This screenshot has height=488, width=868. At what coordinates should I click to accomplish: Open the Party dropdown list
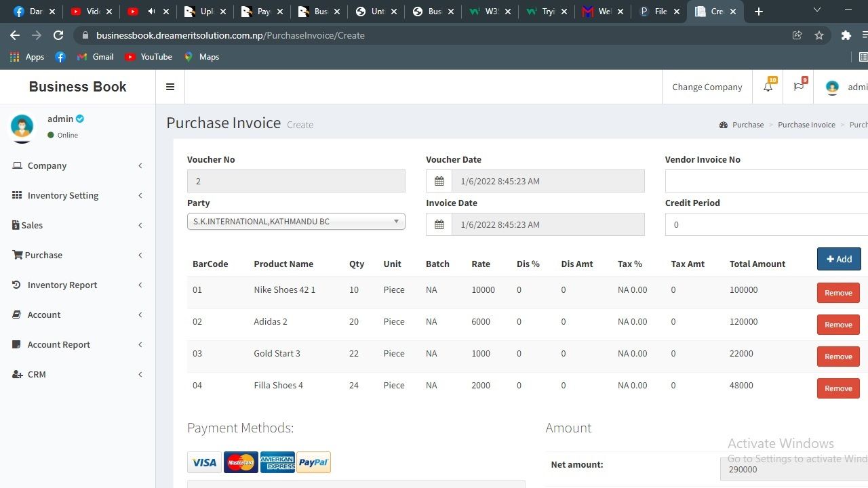click(x=296, y=222)
